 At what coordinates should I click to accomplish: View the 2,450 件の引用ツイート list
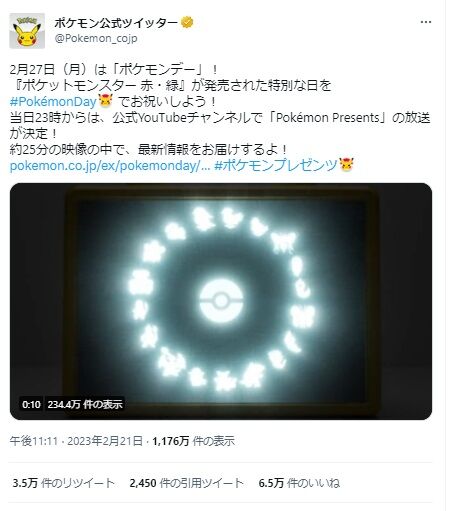187,483
